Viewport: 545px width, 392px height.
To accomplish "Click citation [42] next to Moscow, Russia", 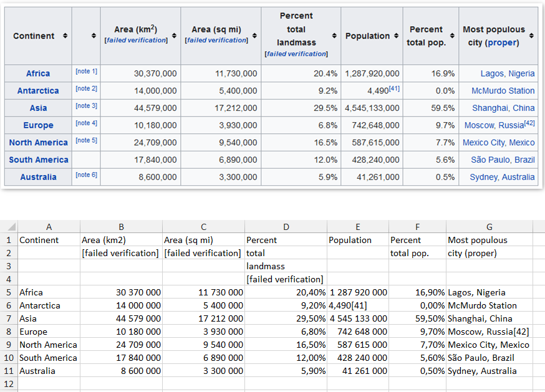I will tap(529, 123).
